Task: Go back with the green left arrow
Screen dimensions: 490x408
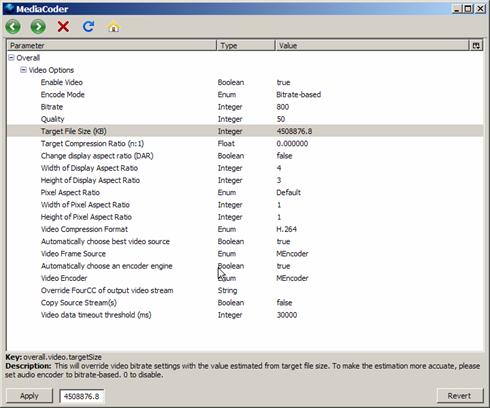Action: tap(13, 27)
